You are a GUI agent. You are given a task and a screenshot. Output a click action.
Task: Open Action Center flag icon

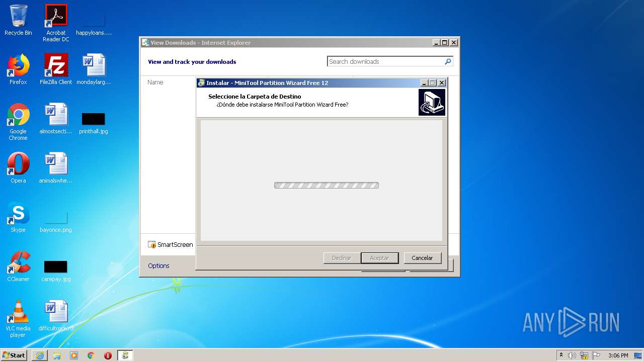click(x=596, y=355)
